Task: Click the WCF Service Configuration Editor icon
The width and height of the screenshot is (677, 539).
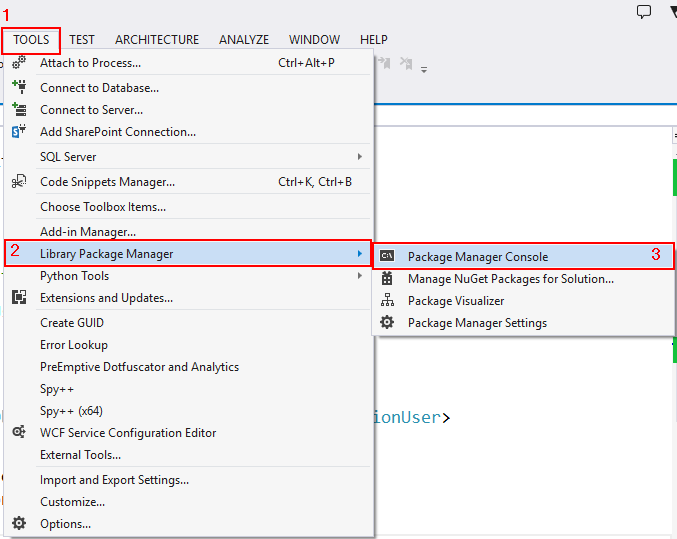Action: pos(19,433)
